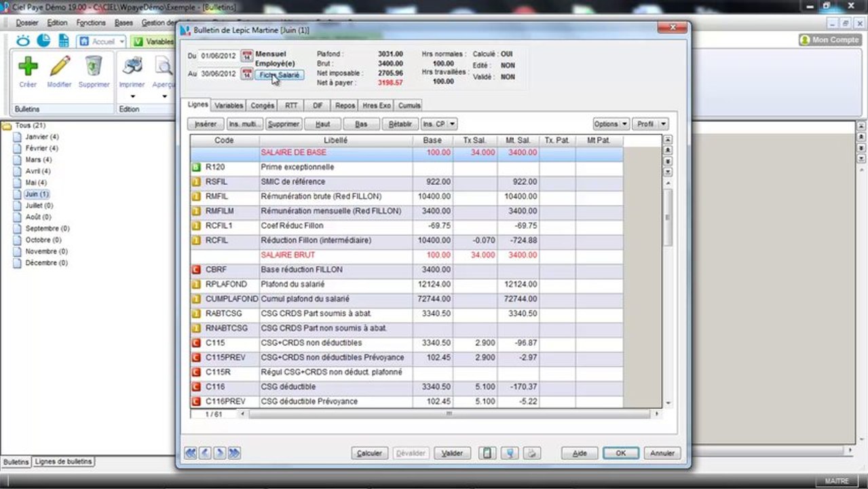Click the vertical scrollbar of the lines table
Viewport: 868px width, 489px height.
coord(668,217)
